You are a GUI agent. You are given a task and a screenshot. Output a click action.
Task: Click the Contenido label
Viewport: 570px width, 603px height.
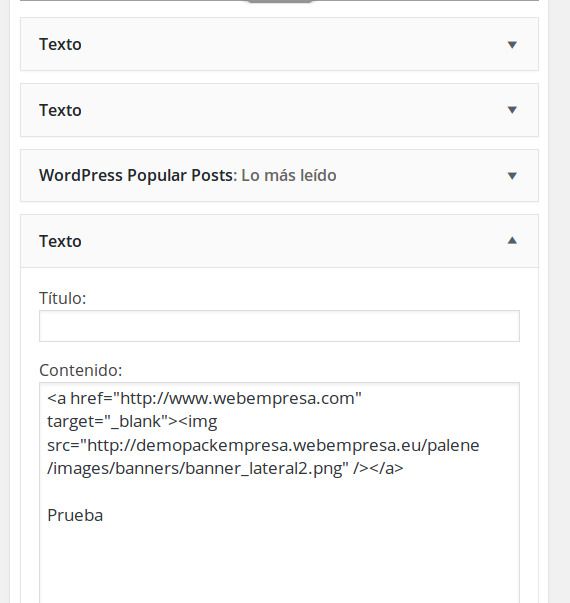pyautogui.click(x=81, y=370)
